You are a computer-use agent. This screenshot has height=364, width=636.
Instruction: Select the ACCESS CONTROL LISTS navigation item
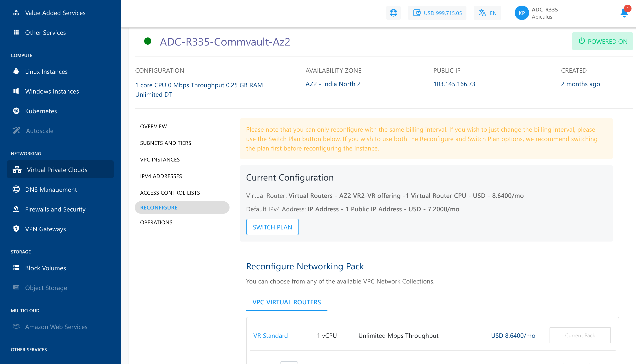click(170, 192)
